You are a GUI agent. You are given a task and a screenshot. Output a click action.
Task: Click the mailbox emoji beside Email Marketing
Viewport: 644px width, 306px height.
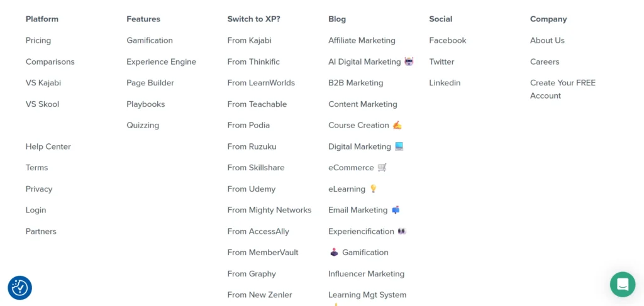[395, 210]
